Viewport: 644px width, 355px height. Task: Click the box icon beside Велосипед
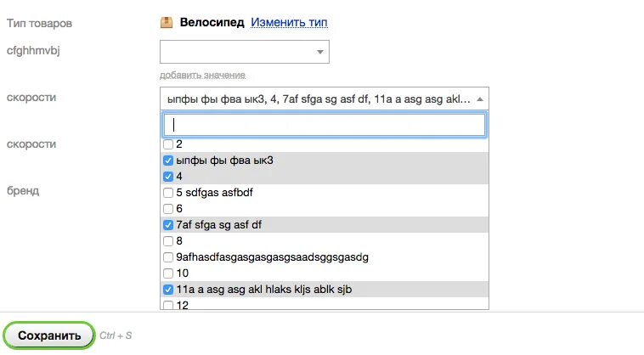click(x=167, y=23)
